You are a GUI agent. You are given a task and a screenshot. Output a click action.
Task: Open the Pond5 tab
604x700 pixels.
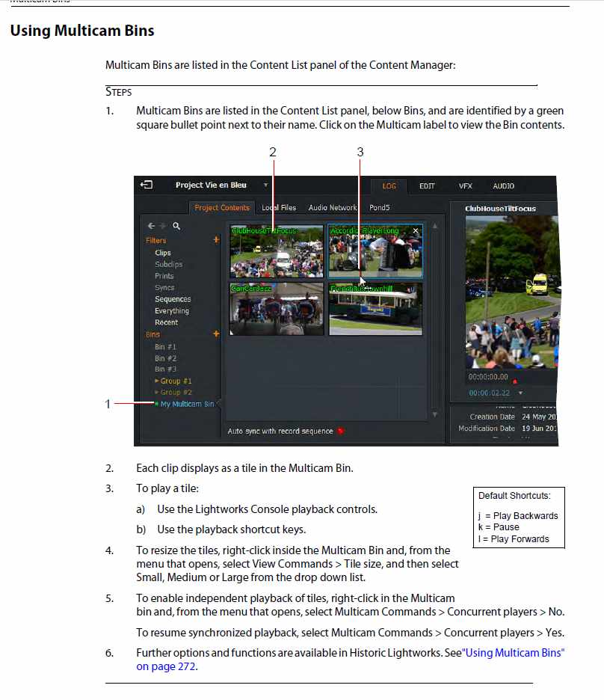pos(380,208)
